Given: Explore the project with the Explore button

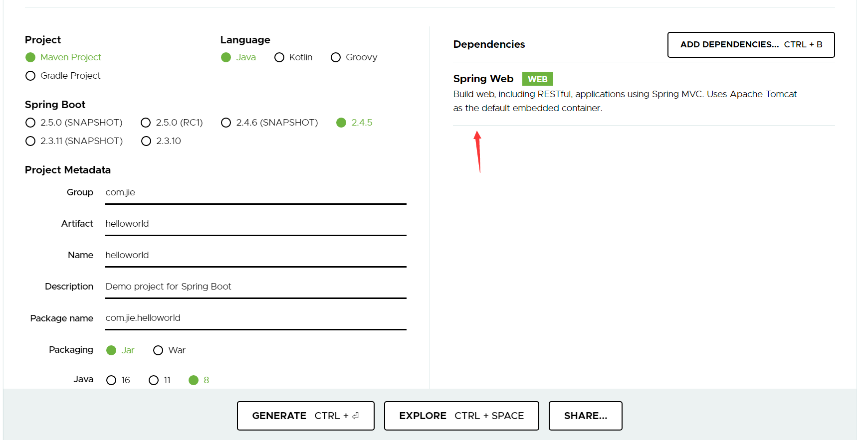Looking at the screenshot, I should (461, 416).
